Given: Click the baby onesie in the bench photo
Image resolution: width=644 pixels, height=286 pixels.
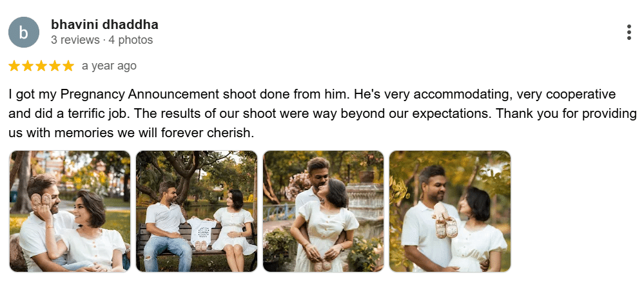Looking at the screenshot, I should point(201,233).
